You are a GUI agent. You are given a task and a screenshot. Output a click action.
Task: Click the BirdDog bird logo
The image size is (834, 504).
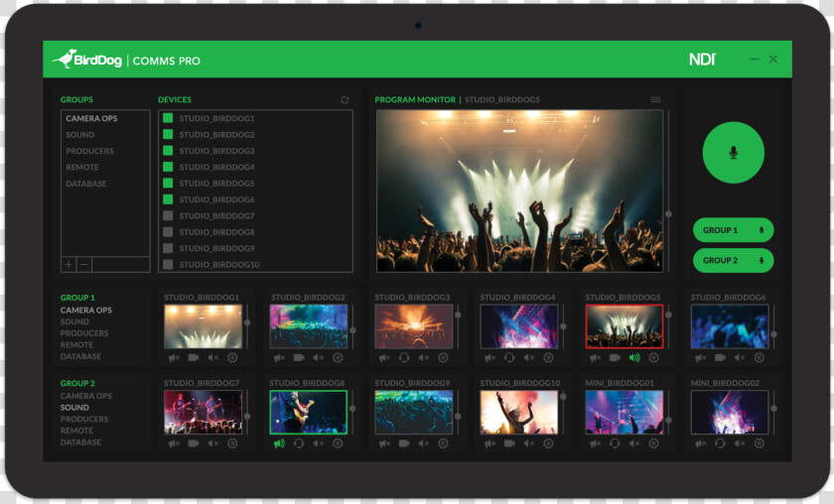pyautogui.click(x=65, y=59)
